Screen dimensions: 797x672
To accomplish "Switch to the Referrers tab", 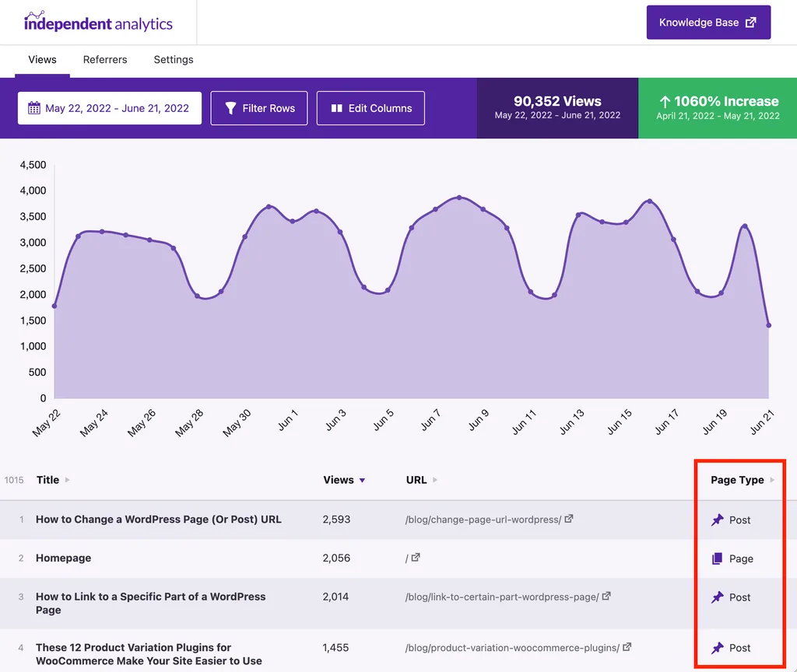I will [105, 60].
